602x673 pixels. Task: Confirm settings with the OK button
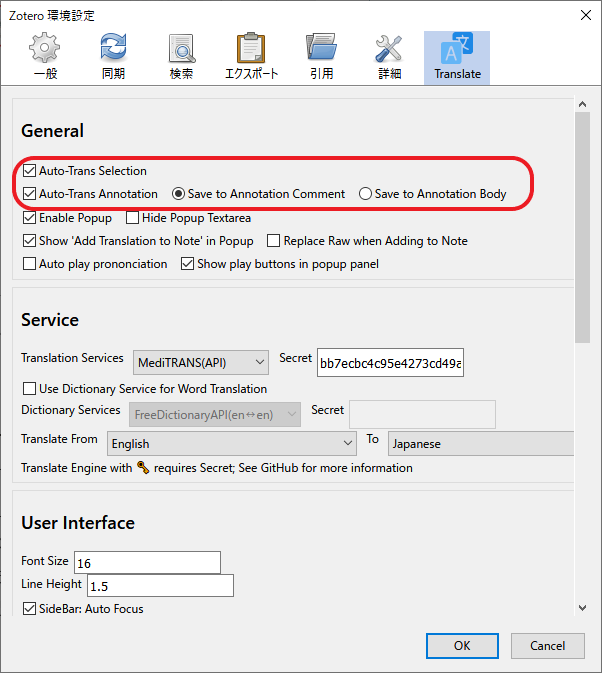(462, 646)
